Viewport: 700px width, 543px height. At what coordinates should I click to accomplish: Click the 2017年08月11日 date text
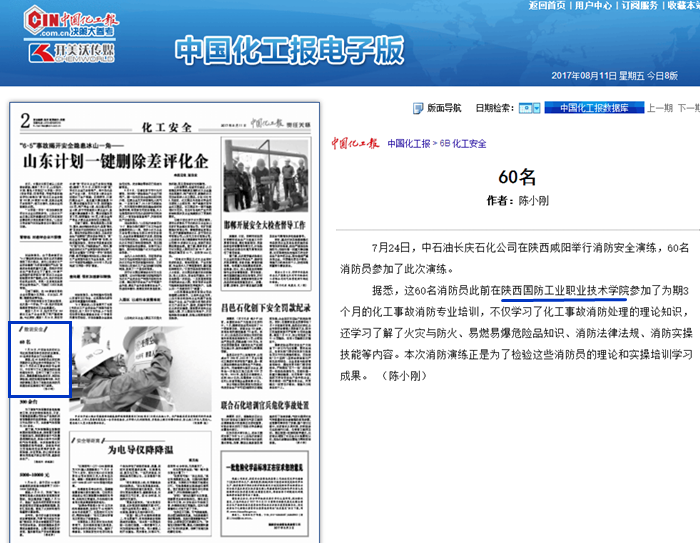584,75
